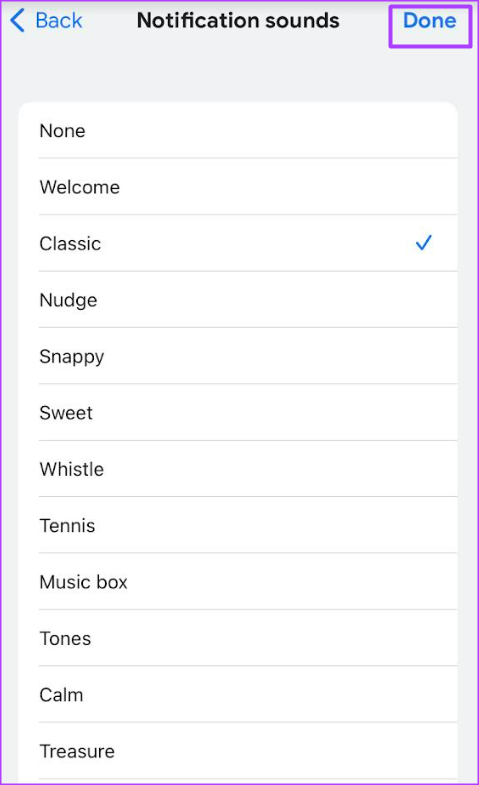This screenshot has height=785, width=479.
Task: Select the Sweet notification sound
Action: (238, 413)
